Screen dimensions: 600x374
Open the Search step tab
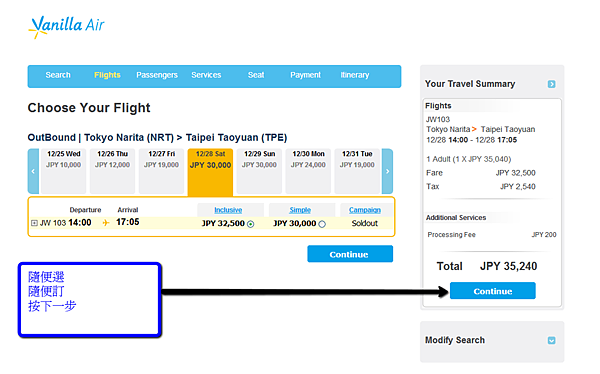pyautogui.click(x=58, y=75)
